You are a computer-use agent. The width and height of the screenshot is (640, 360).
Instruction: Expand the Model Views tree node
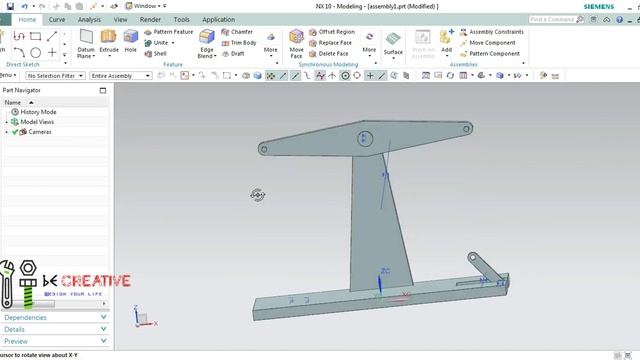pos(7,122)
